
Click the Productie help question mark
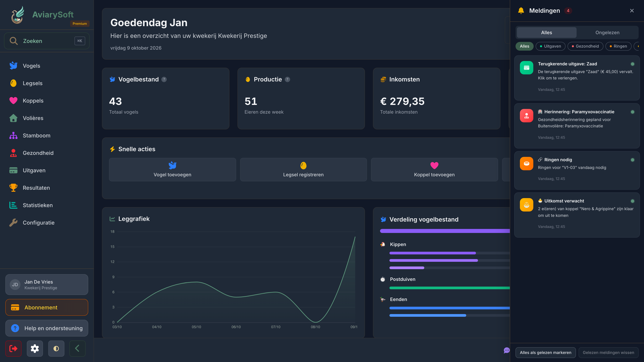287,79
